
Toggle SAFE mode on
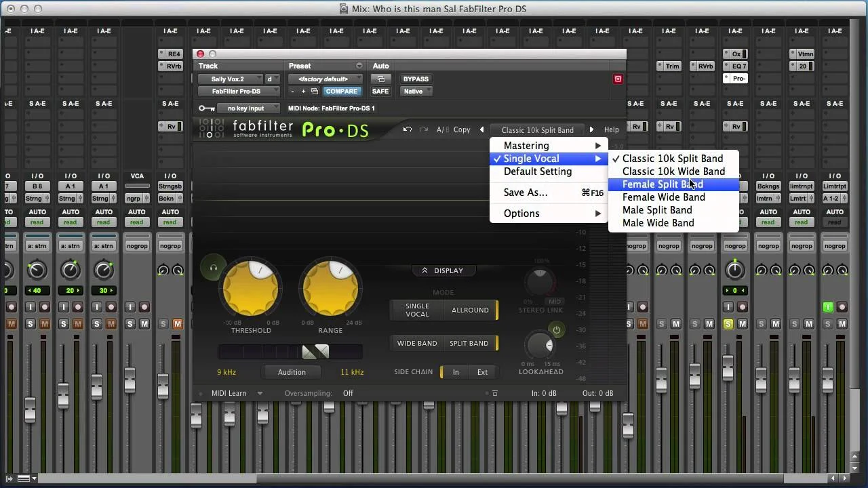click(380, 91)
